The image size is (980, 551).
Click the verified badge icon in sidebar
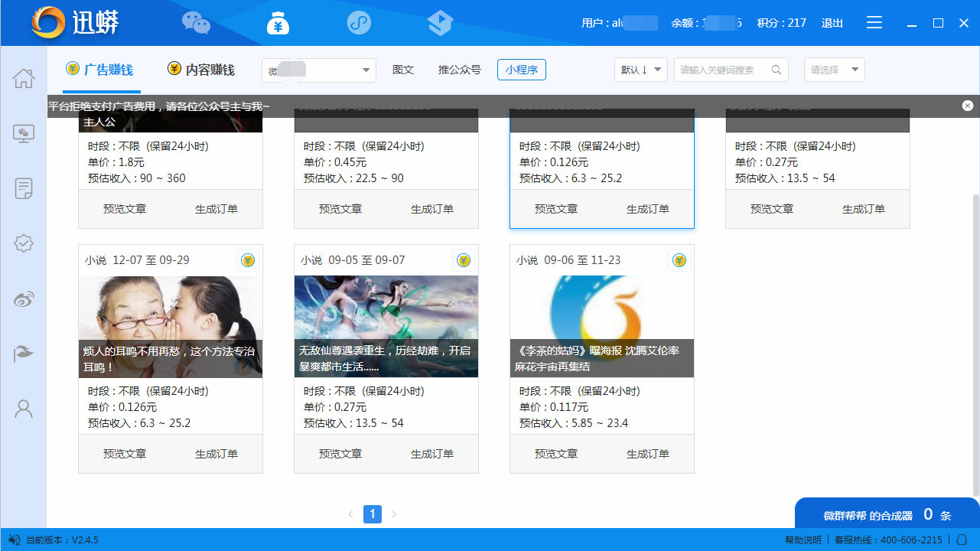24,243
